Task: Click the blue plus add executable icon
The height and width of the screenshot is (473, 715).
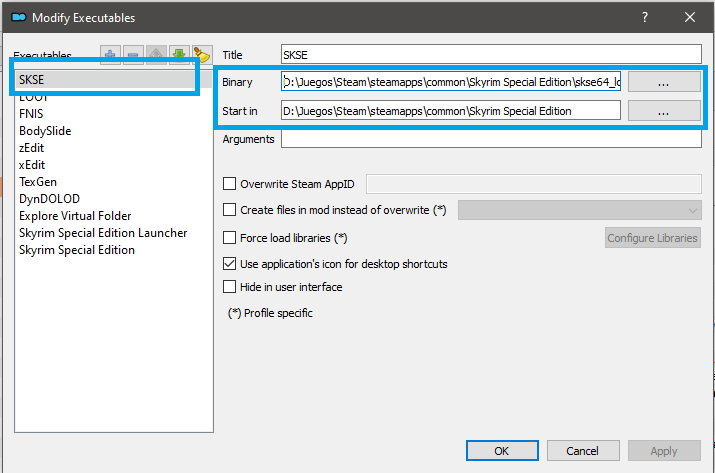Action: coord(110,54)
